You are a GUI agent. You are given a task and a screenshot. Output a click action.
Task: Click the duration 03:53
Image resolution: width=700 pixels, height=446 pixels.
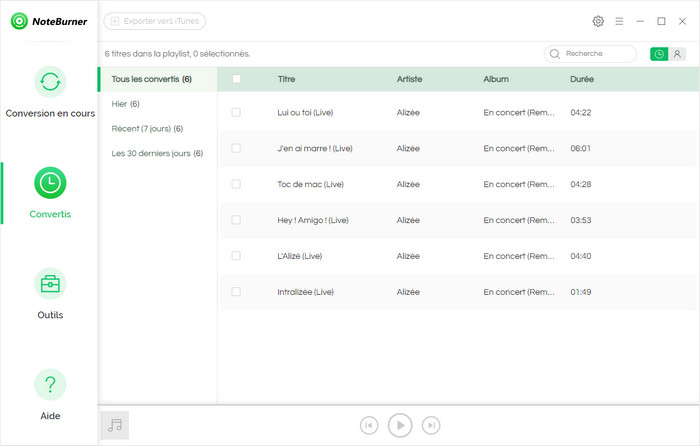pos(581,220)
